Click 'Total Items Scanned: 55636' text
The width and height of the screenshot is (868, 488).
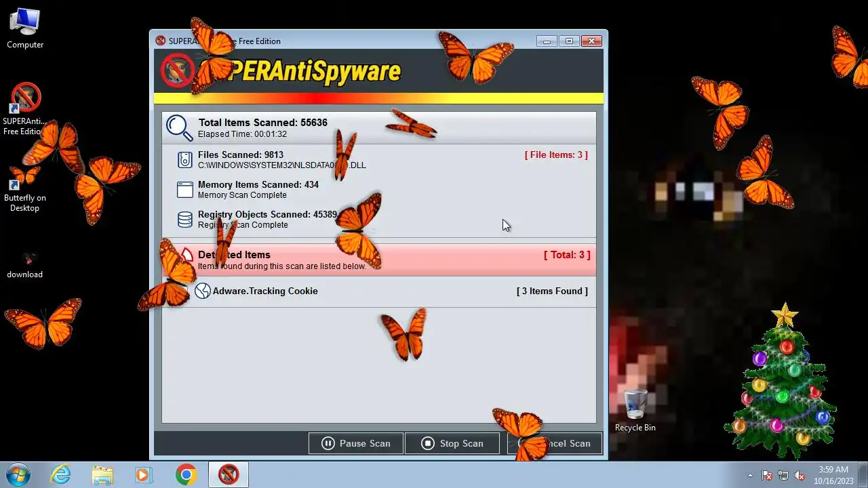[263, 123]
